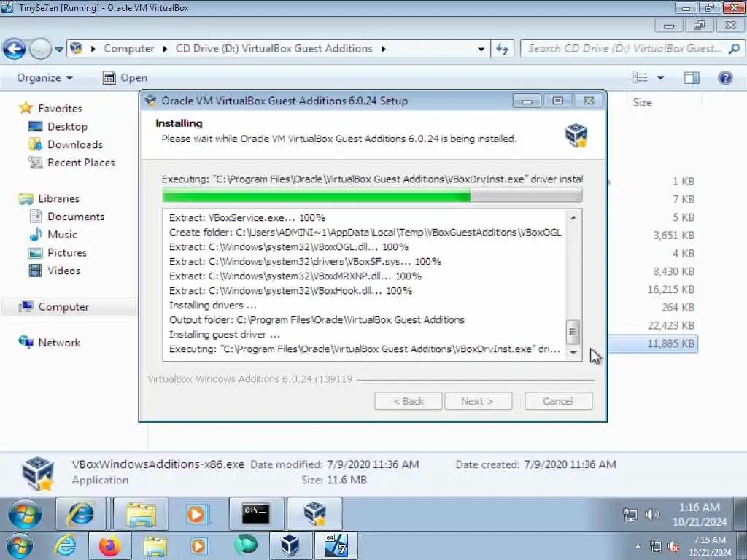Click the install log scroll up arrow
Viewport: 747px width, 560px height.
(x=573, y=217)
